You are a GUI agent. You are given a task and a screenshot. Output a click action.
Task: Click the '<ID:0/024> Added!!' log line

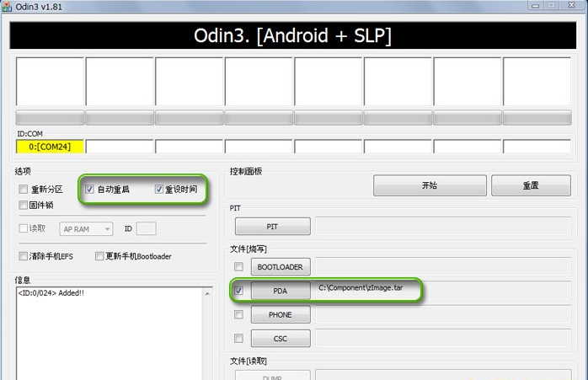pyautogui.click(x=51, y=293)
